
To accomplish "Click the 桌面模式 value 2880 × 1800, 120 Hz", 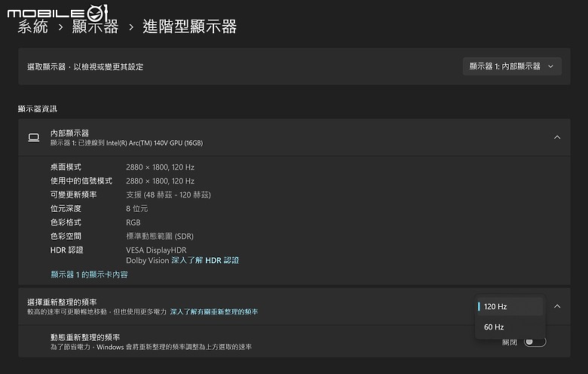I will click(160, 167).
